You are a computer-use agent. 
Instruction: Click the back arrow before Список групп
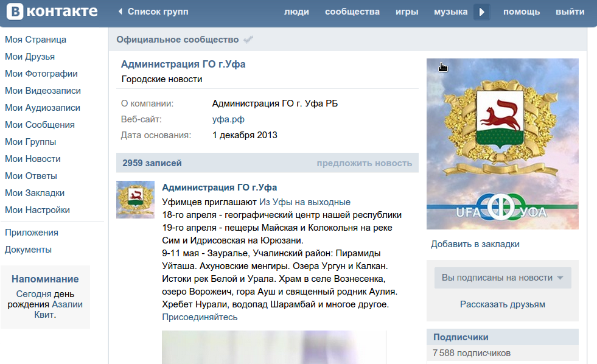click(120, 12)
